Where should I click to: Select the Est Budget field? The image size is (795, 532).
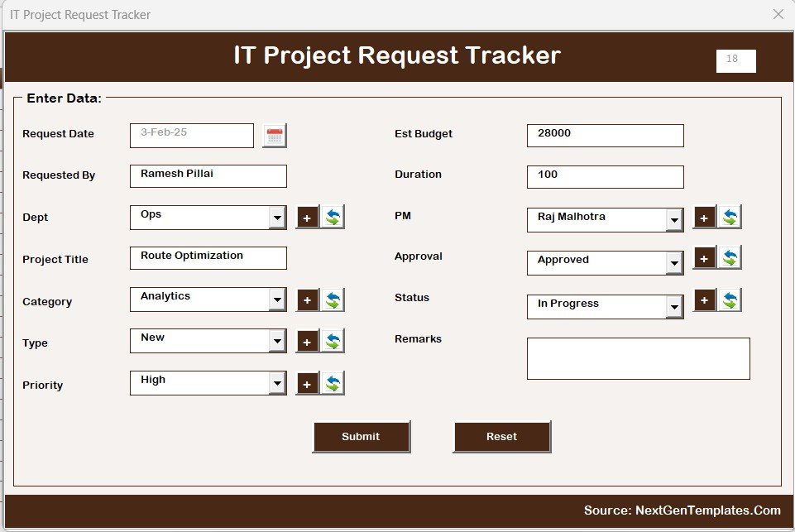coord(605,136)
